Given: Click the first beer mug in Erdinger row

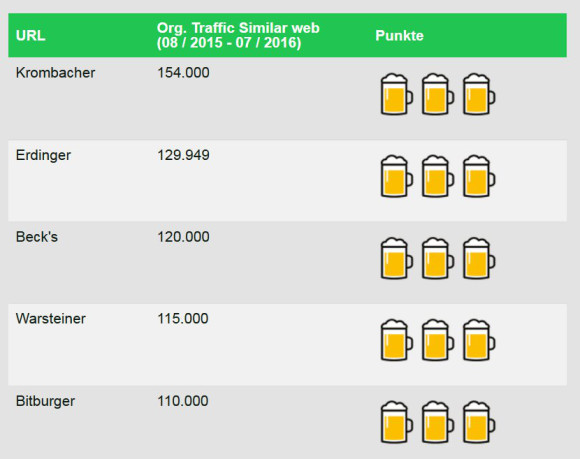Looking at the screenshot, I should (397, 176).
